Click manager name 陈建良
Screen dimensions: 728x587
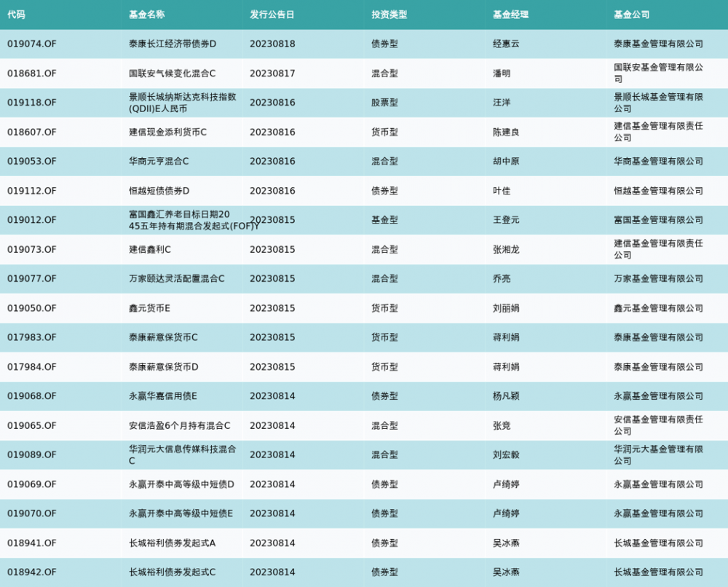point(506,132)
